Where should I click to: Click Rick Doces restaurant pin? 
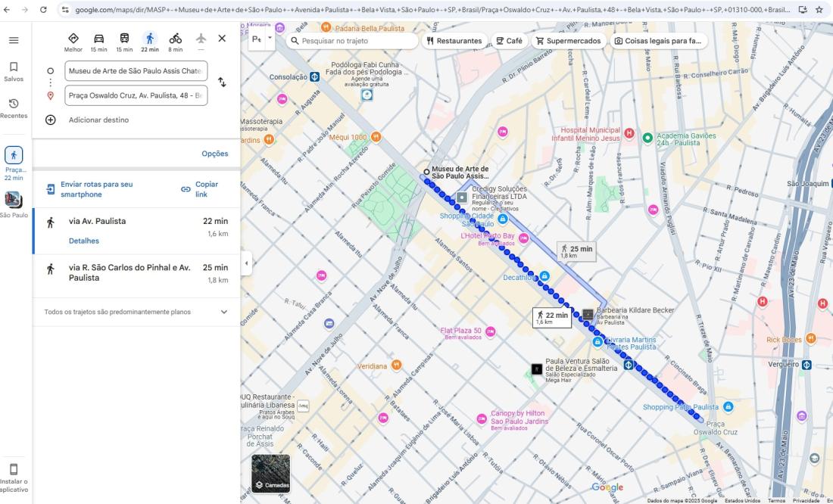(x=811, y=338)
